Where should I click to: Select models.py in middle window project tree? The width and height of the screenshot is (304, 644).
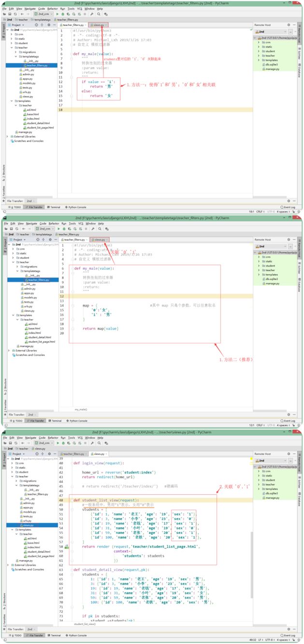click(28, 297)
